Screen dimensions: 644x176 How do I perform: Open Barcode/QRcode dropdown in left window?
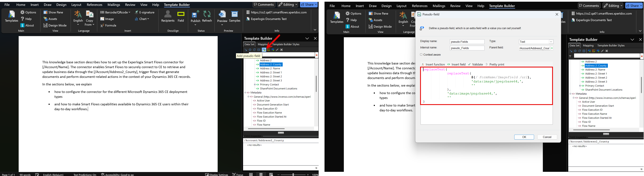point(115,12)
